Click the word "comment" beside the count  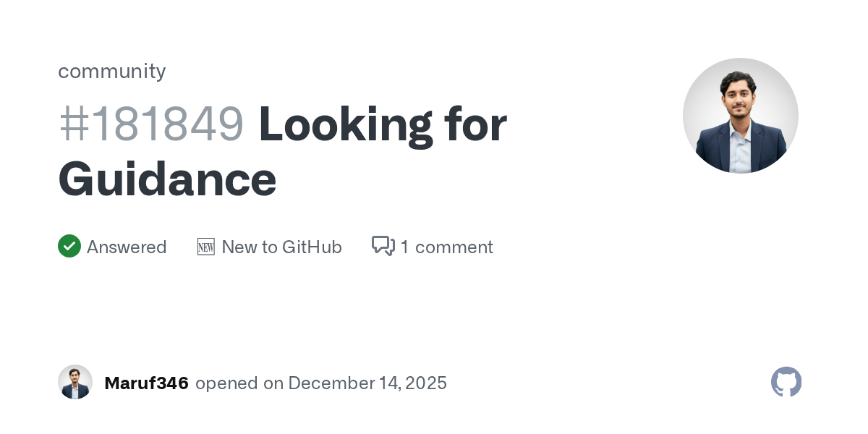click(454, 247)
